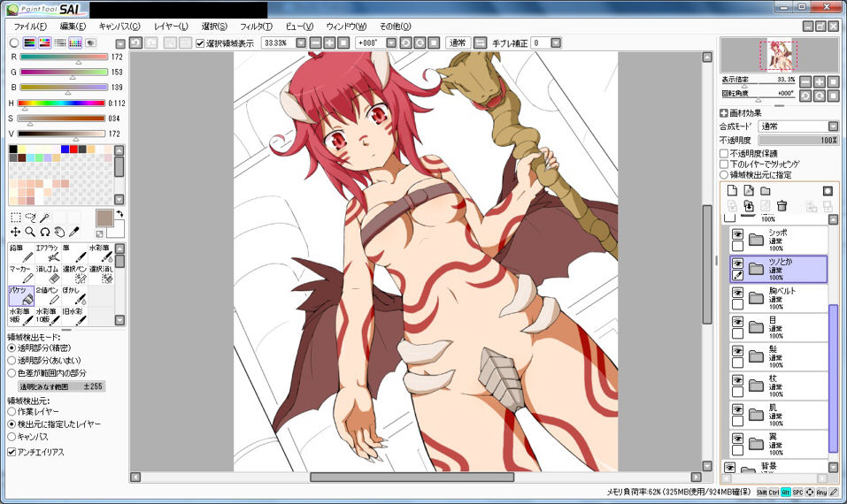Open the color panel options dropdown arrow
The image size is (847, 504).
point(119,43)
